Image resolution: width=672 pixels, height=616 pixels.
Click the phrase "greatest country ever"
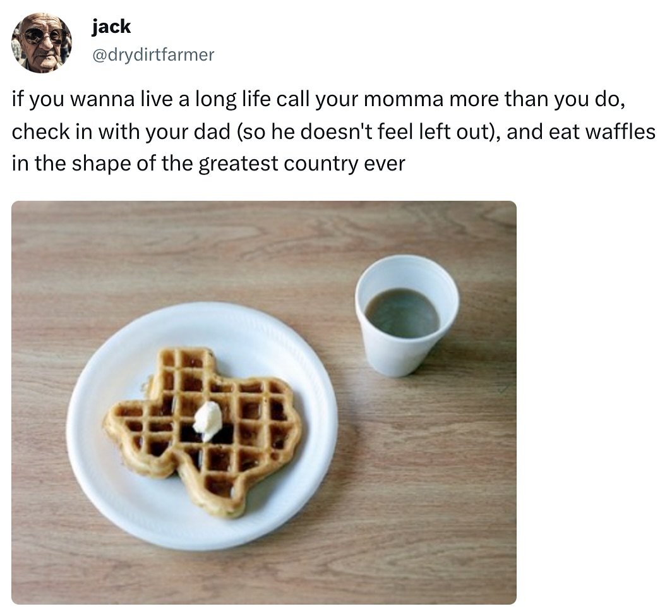click(x=302, y=164)
